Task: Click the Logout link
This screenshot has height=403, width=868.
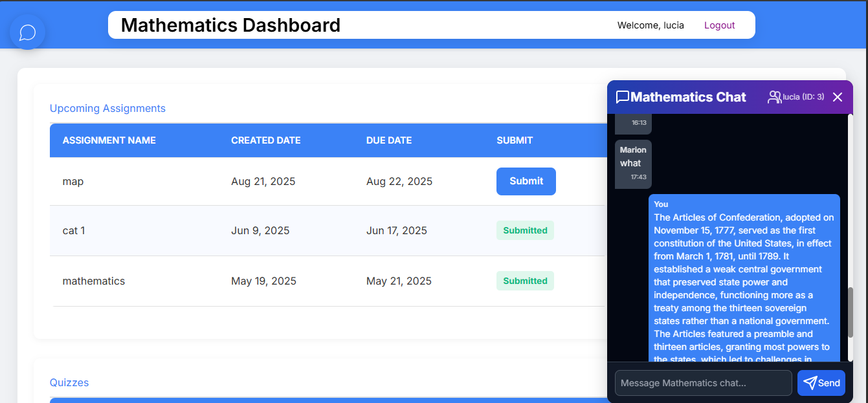Action: (x=719, y=25)
